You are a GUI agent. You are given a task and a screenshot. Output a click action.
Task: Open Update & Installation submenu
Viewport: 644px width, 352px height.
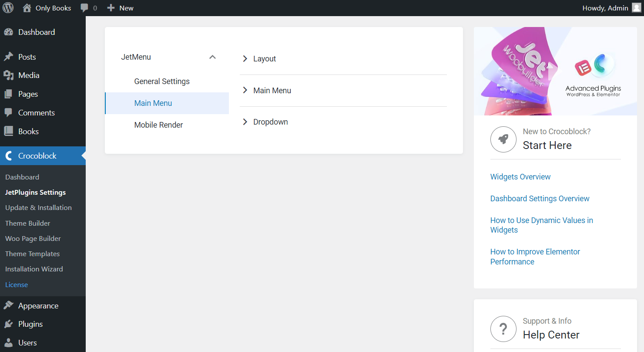tap(38, 208)
